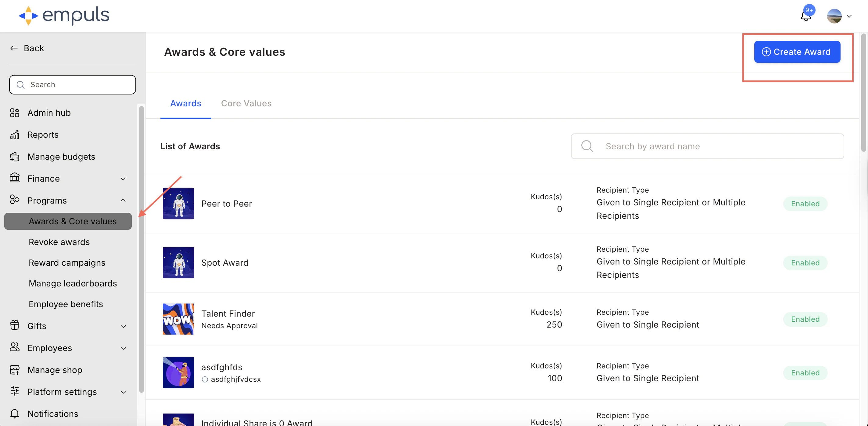Click the Peer to Peer award thumbnail

pos(178,204)
